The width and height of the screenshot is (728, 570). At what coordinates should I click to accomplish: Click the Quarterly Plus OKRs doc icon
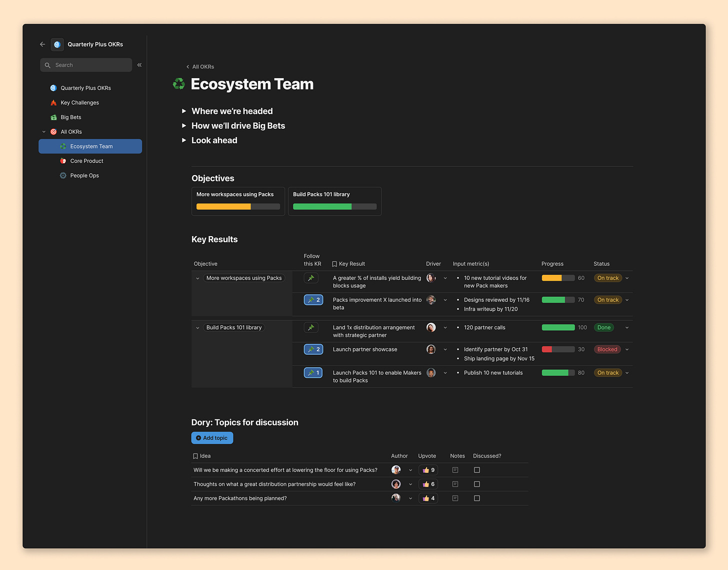[x=57, y=44]
